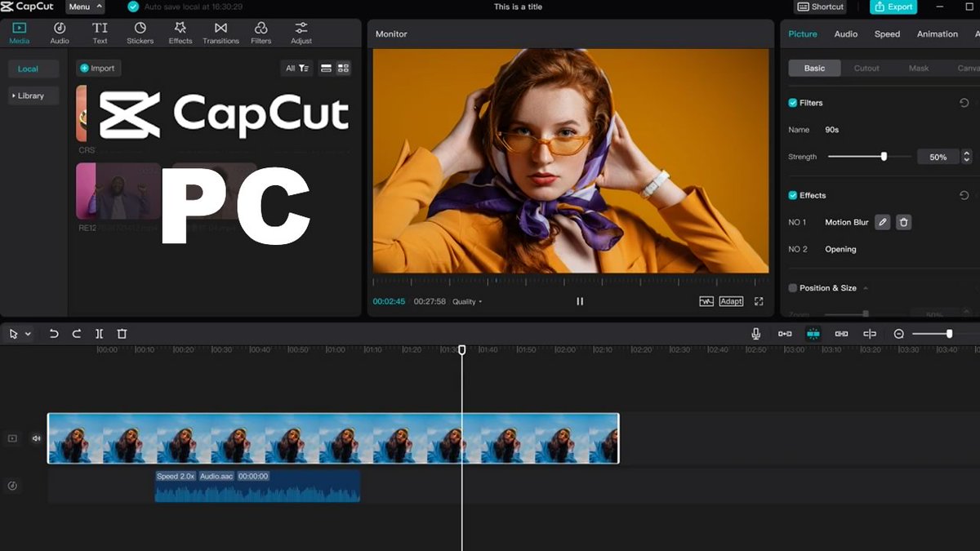Open the Media panel tab
The height and width of the screenshot is (551, 980).
coord(20,33)
